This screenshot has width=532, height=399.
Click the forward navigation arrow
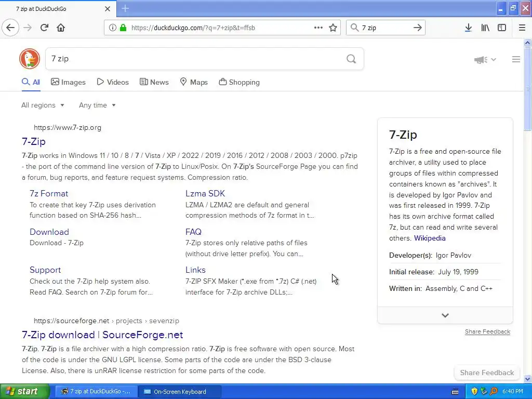pos(28,28)
